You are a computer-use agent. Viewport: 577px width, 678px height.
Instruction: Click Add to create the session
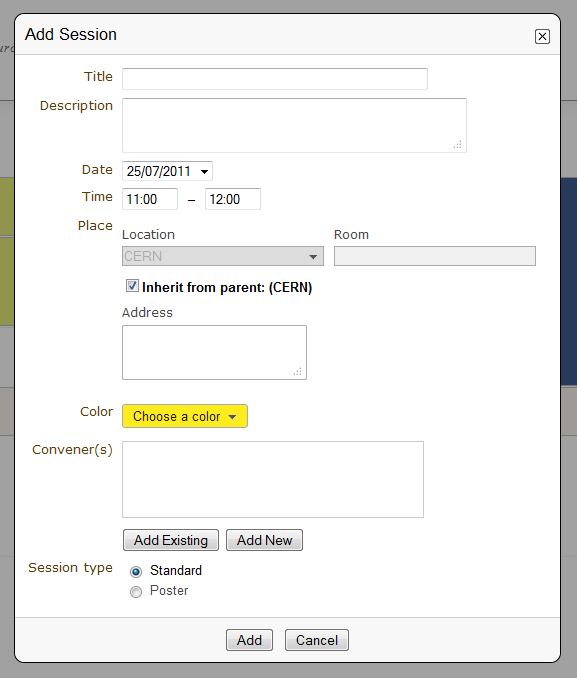pos(249,640)
